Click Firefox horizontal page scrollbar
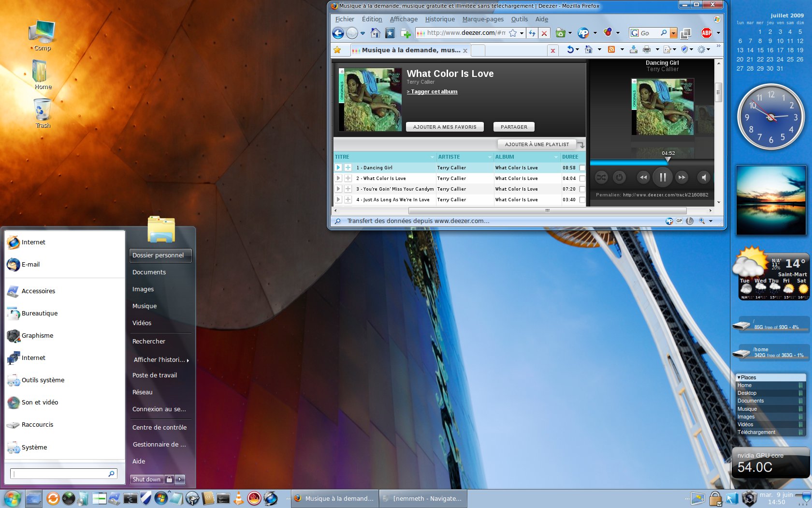Screen dimensions: 812x508 point(547,211)
